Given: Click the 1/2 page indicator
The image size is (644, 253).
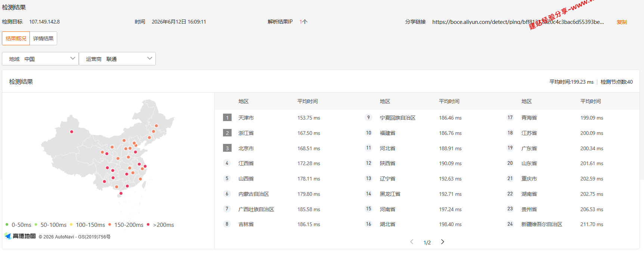Looking at the screenshot, I should point(427,243).
